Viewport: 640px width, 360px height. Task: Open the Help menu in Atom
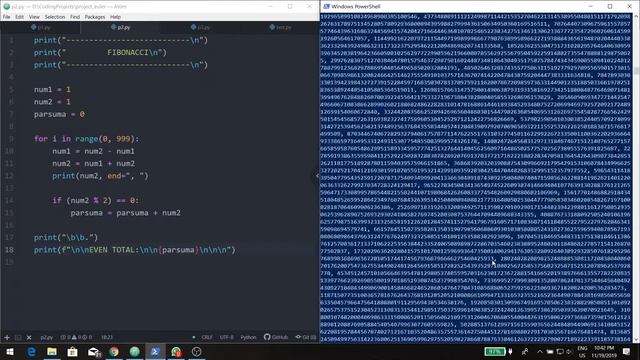[x=116, y=17]
